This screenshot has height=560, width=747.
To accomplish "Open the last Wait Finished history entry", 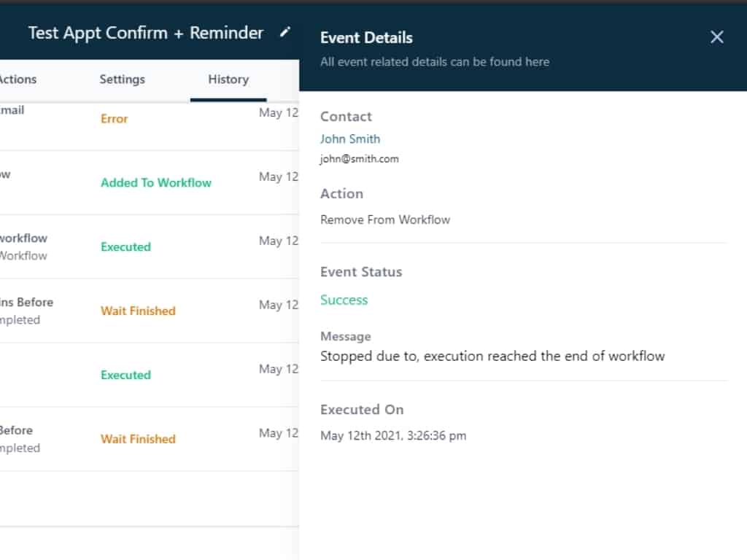I will pyautogui.click(x=138, y=440).
